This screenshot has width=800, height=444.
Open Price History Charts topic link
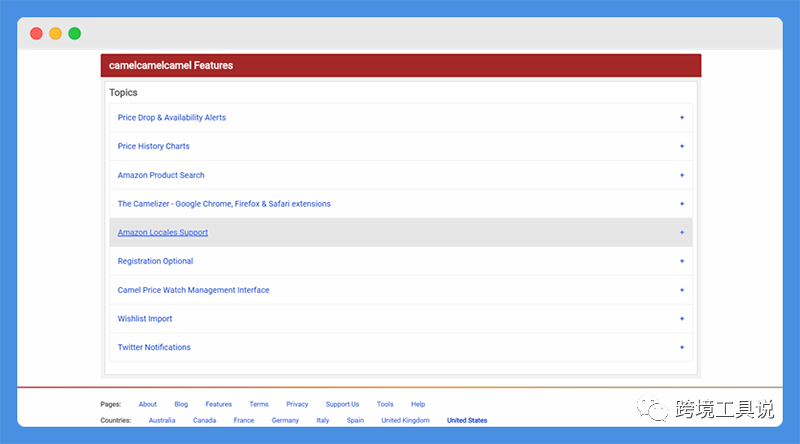(154, 146)
